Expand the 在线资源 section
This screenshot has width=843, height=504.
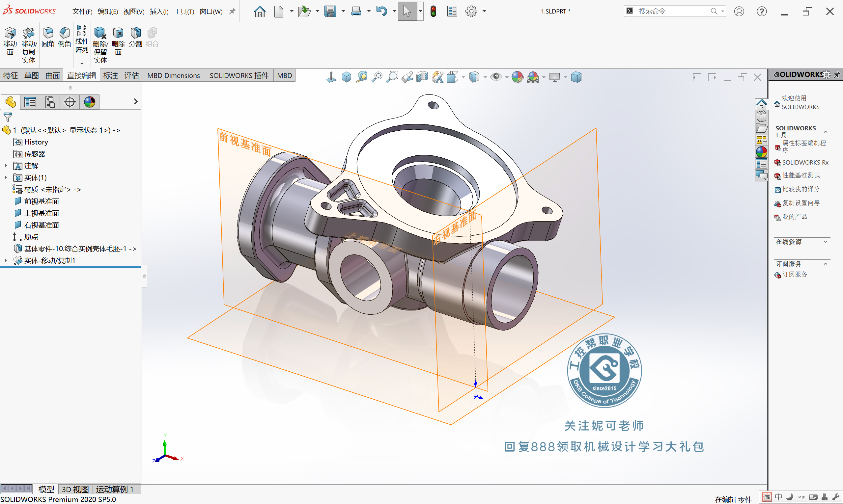[825, 242]
